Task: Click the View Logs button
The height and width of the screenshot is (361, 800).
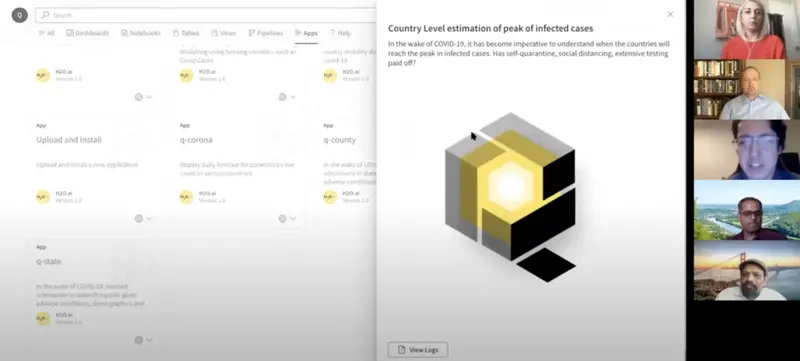Action: pos(418,350)
